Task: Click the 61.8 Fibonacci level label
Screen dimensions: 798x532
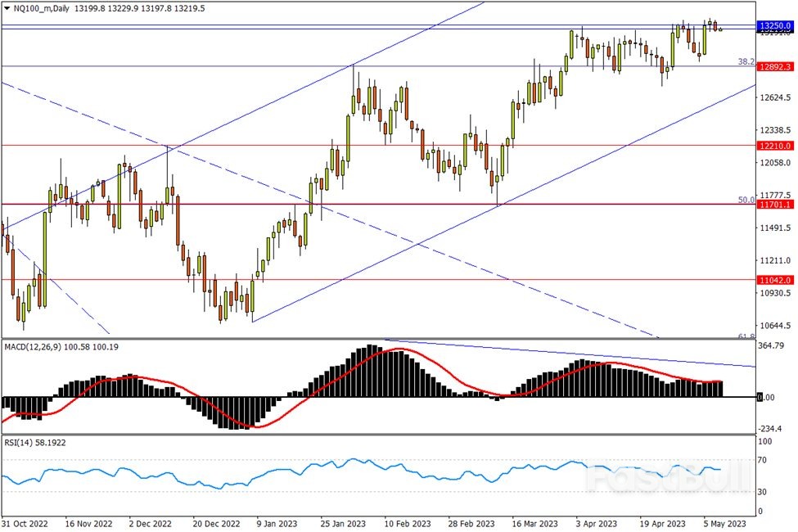Action: [746, 336]
